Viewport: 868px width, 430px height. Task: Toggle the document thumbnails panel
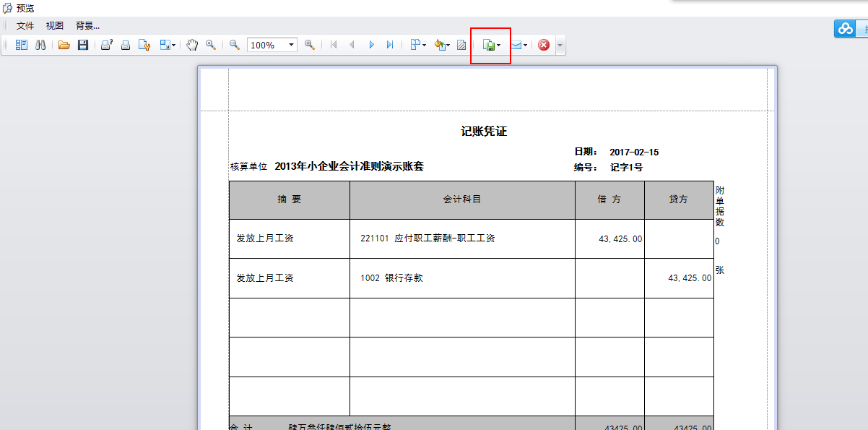point(21,45)
